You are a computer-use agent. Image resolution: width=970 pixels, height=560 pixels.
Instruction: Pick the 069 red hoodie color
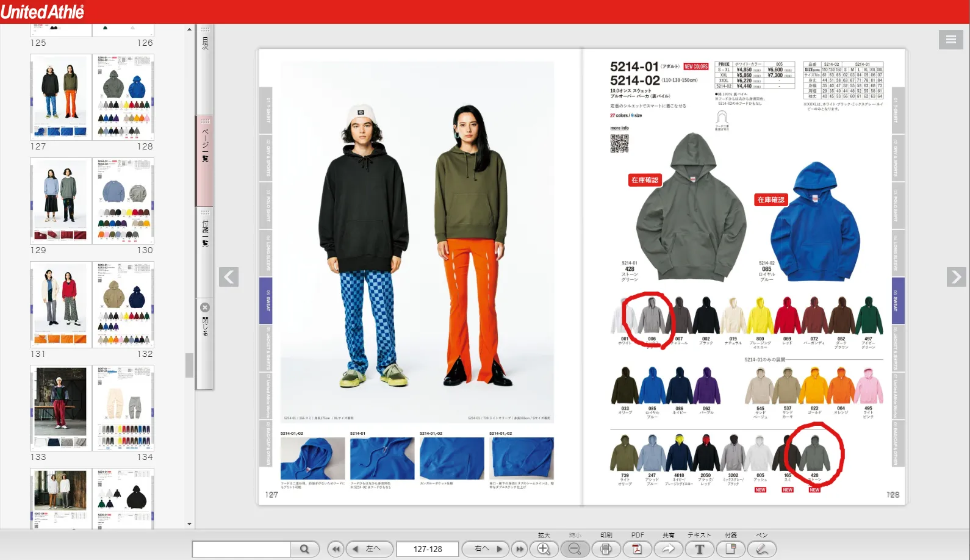tap(787, 315)
